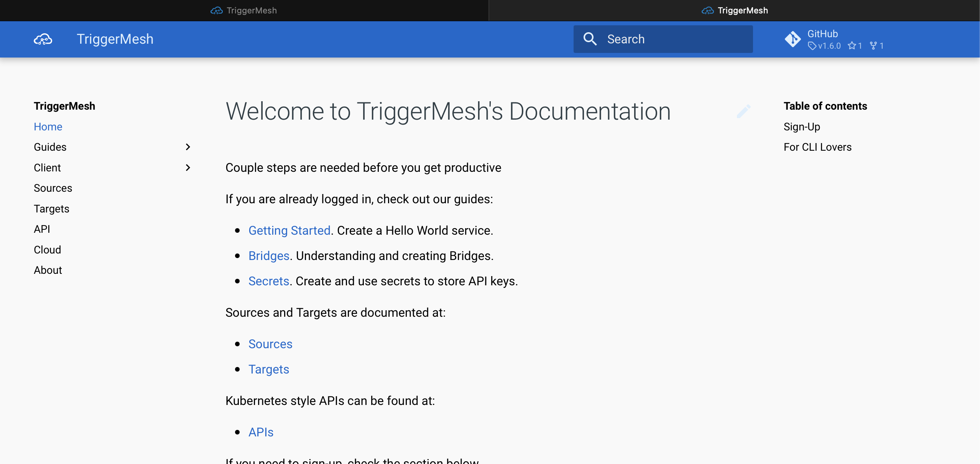This screenshot has width=980, height=464.
Task: Open the GitHub repository link
Action: pos(835,39)
